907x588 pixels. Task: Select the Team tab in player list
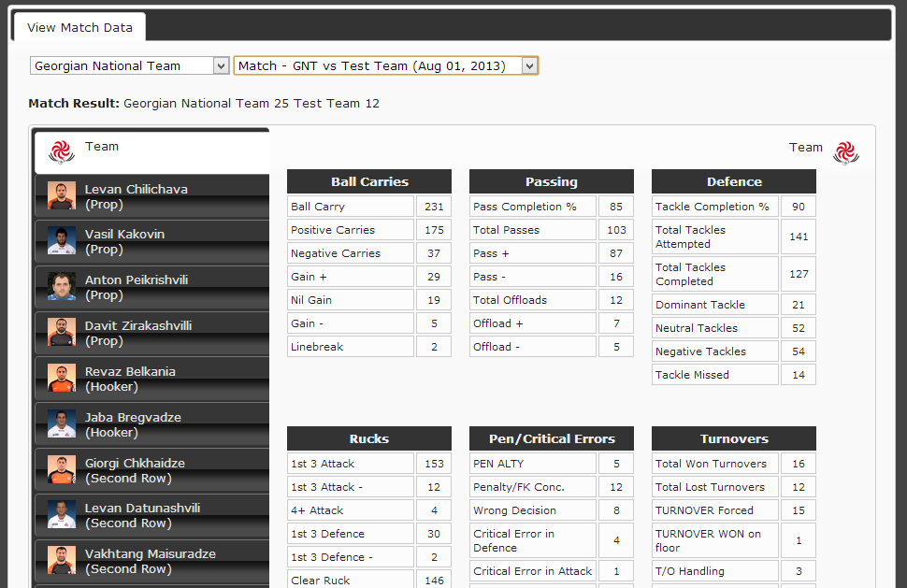pos(152,152)
